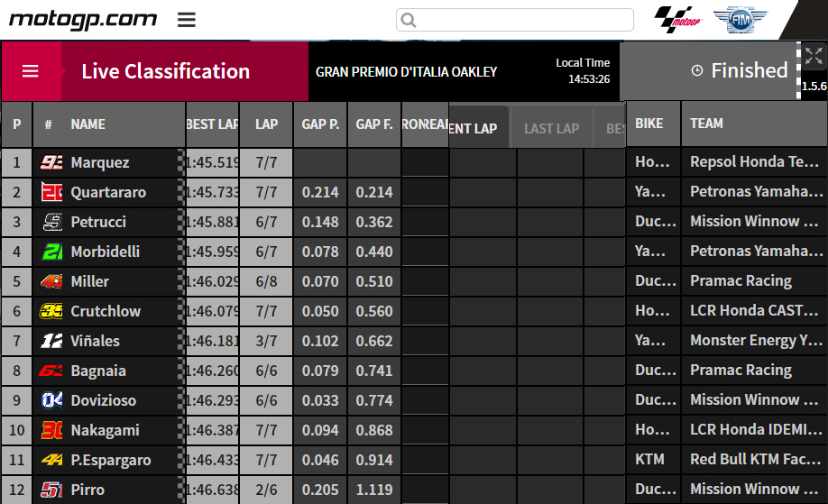The image size is (828, 504).
Task: Click the FIM logo icon
Action: pyautogui.click(x=740, y=20)
